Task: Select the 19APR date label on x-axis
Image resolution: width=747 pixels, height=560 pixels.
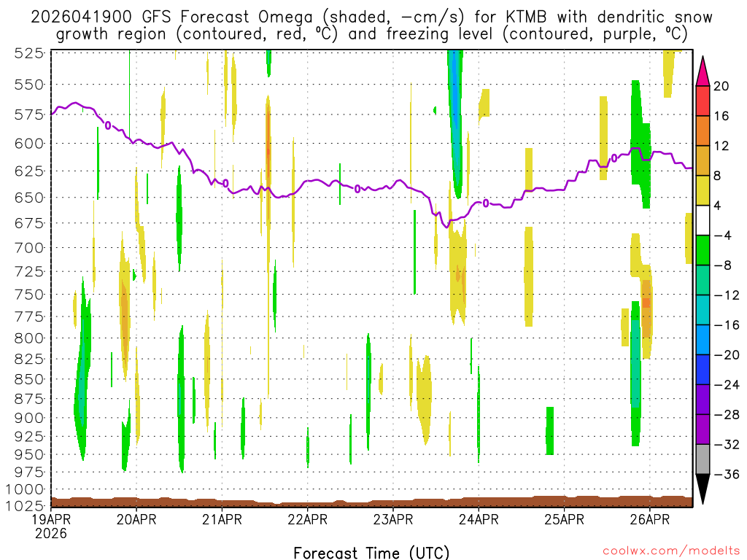Action: (x=50, y=519)
